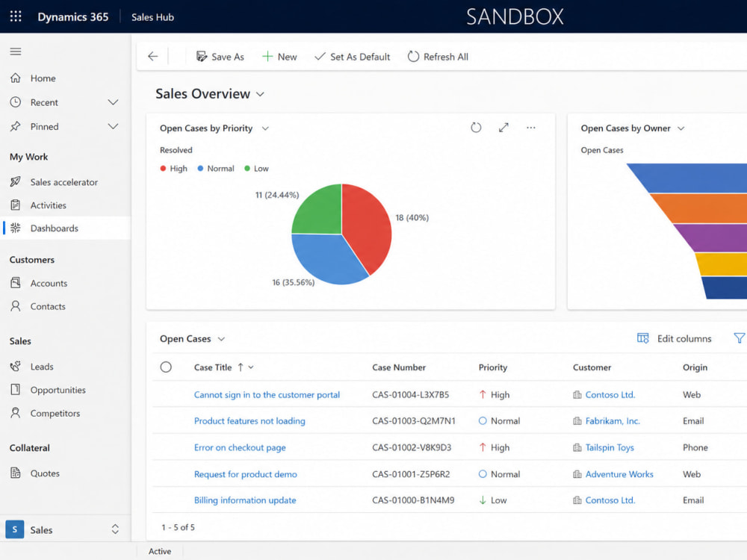Toggle the High legend entry
This screenshot has width=747, height=560.
[173, 169]
